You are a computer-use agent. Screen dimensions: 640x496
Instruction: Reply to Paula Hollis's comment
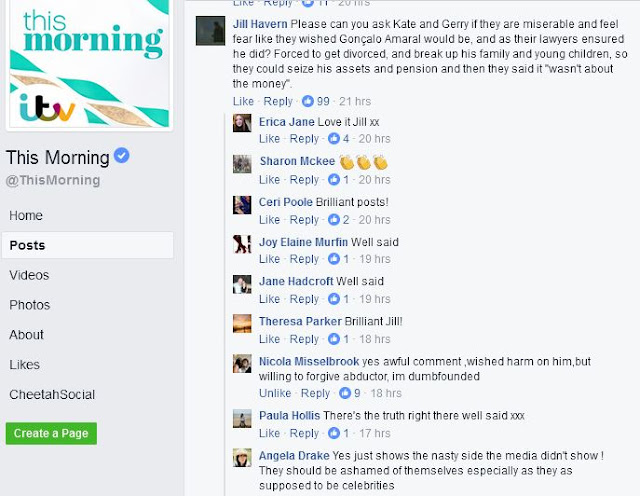click(x=304, y=433)
